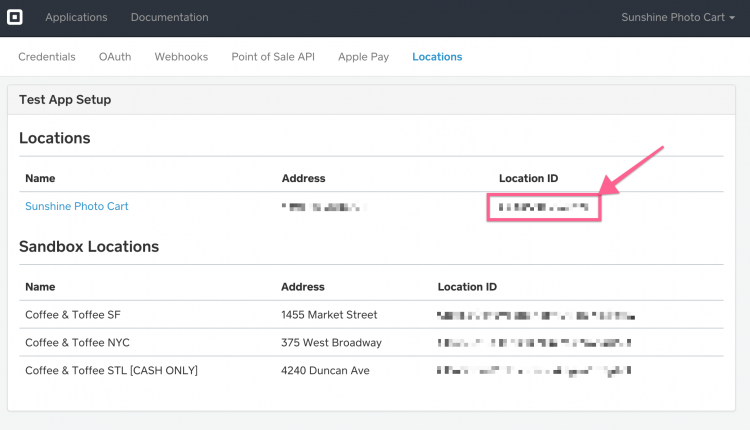Click Location ID column header in Locations table
The image size is (750, 430).
[x=529, y=178]
